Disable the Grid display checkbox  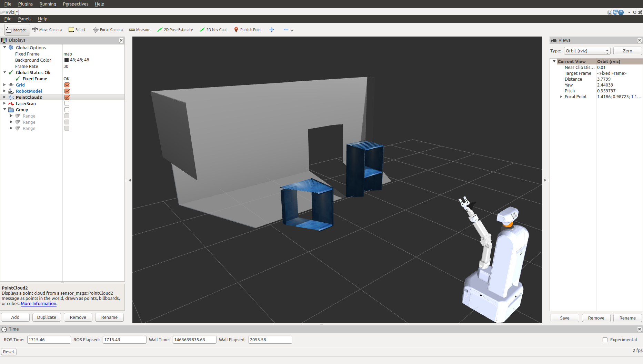pyautogui.click(x=67, y=85)
